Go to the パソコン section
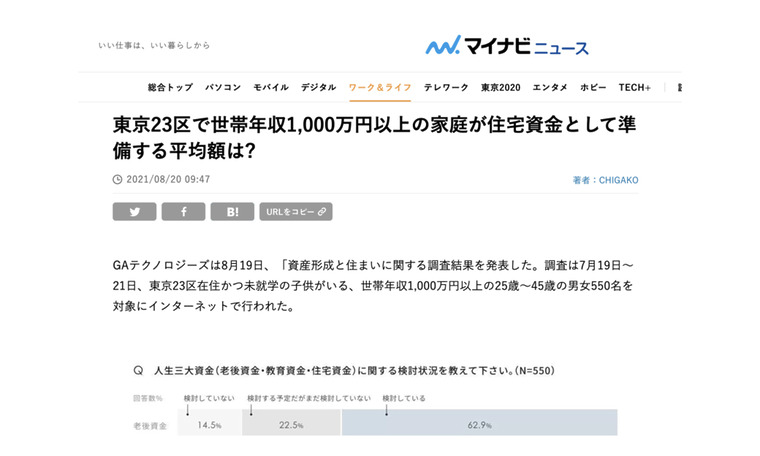 click(x=223, y=88)
